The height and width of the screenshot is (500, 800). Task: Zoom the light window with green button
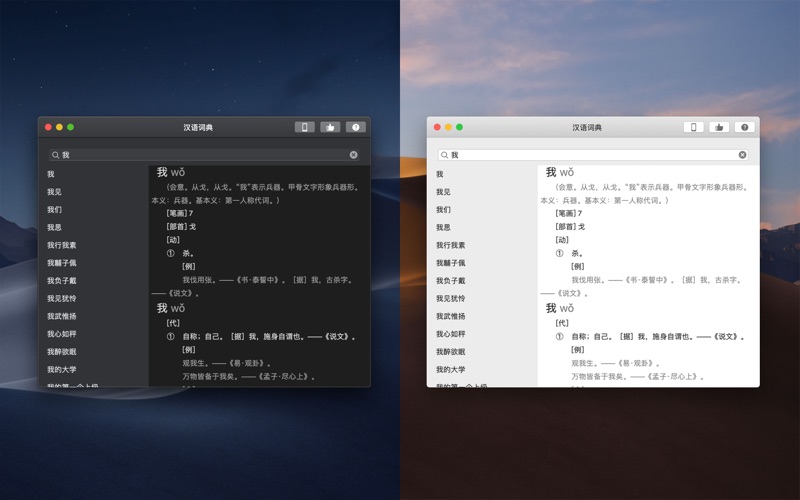pyautogui.click(x=459, y=127)
